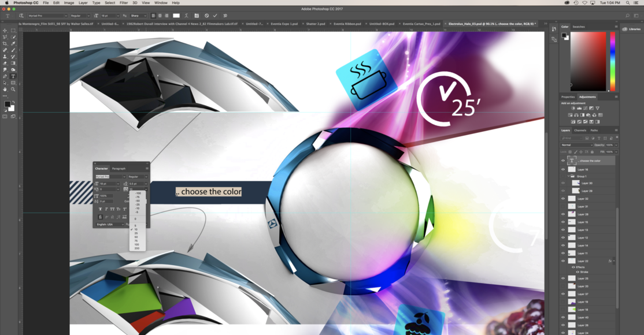
Task: Hide Layer 28 with its eye icon
Action: pyautogui.click(x=563, y=214)
